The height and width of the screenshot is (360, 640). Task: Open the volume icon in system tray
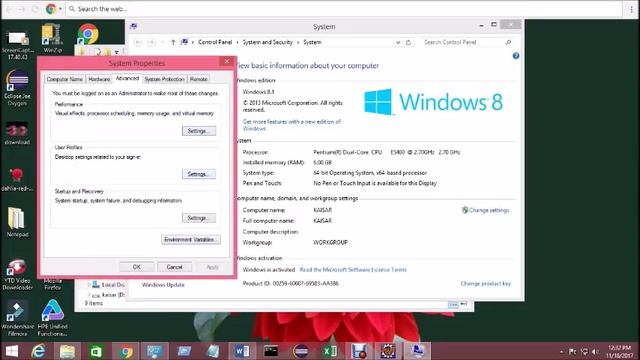(x=595, y=351)
